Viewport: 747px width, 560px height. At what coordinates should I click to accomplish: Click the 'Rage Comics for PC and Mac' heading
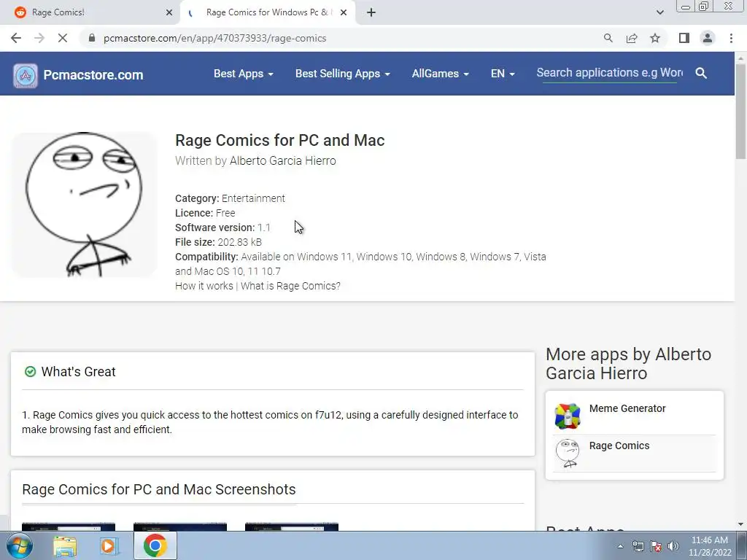[x=279, y=141]
